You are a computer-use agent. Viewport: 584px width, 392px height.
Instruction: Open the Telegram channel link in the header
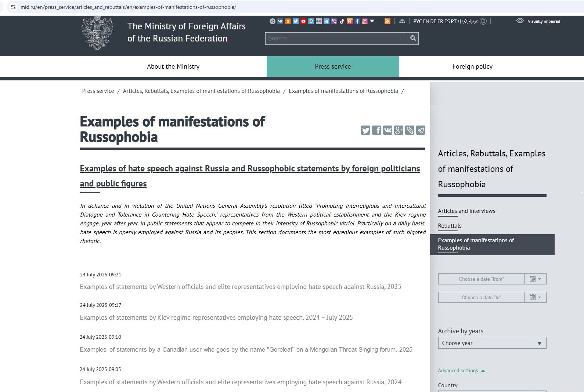point(327,21)
